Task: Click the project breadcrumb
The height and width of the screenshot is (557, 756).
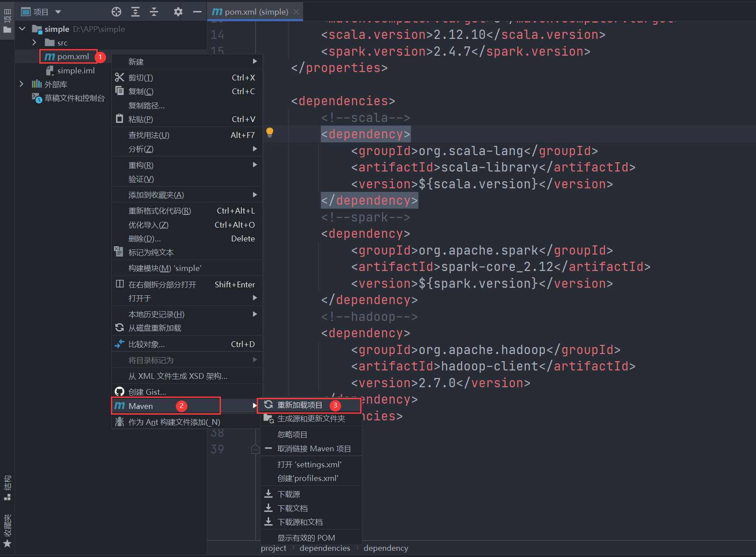Action: point(274,548)
